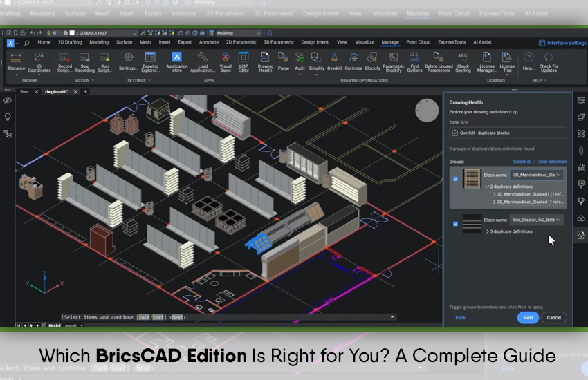Click the Find Outliers tool

pos(414,62)
